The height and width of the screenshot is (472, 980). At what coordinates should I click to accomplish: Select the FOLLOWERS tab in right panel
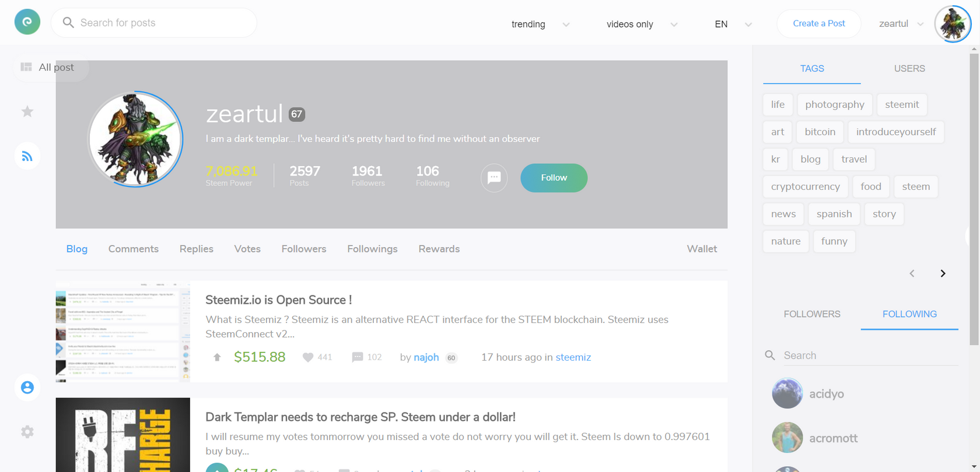click(812, 314)
